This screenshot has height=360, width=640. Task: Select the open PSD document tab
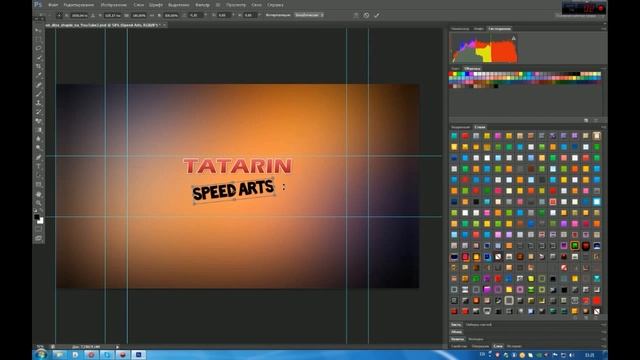[x=102, y=25]
